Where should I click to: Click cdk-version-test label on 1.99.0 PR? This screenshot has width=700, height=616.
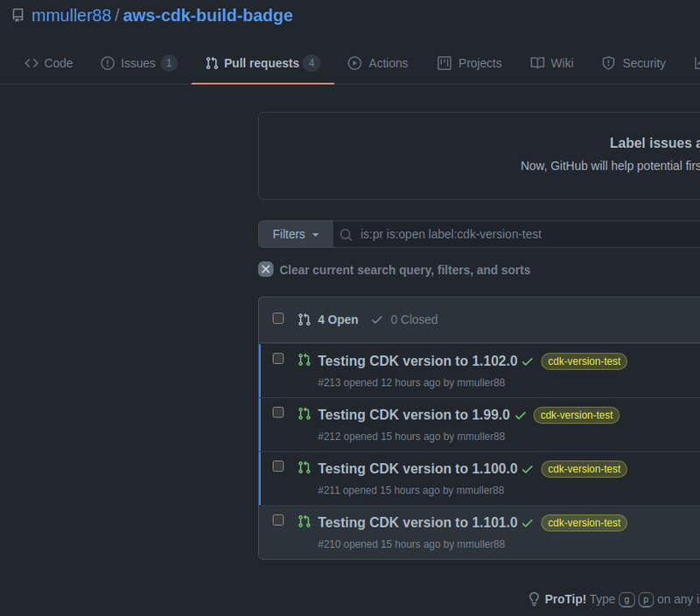click(x=577, y=416)
